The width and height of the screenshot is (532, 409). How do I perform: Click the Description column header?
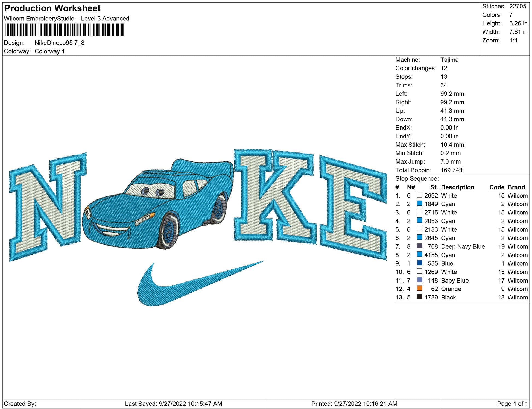457,187
